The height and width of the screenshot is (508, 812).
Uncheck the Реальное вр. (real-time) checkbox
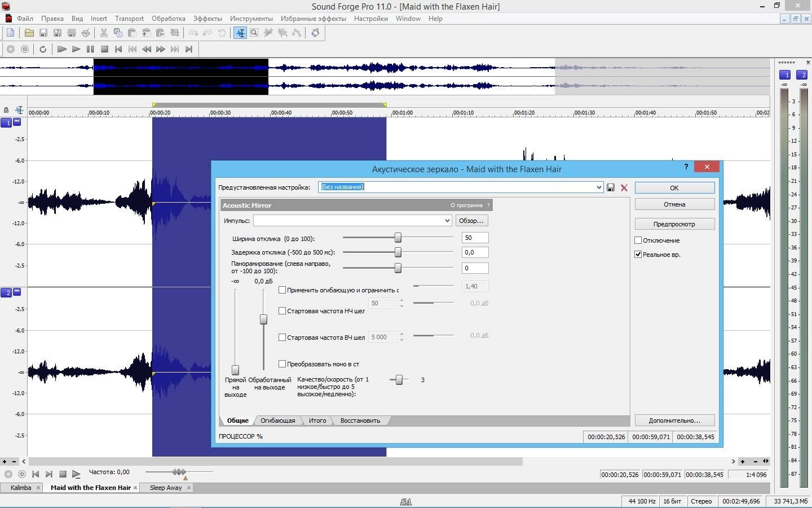click(638, 254)
